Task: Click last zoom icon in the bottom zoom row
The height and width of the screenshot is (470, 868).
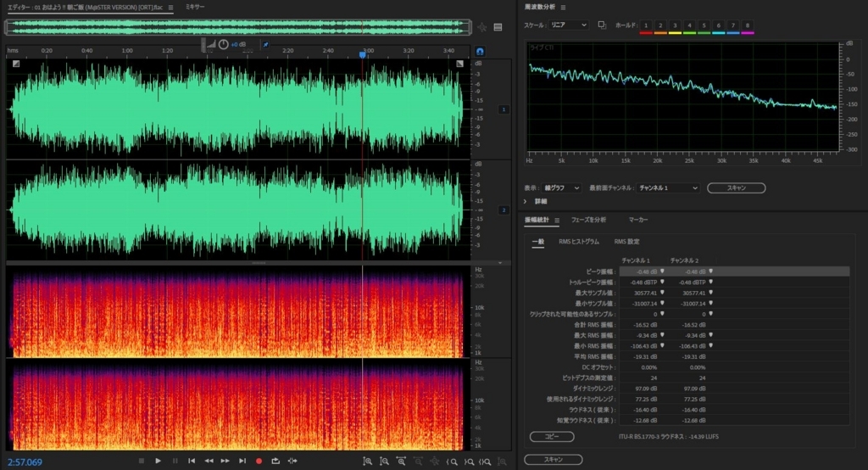Action: (502, 462)
